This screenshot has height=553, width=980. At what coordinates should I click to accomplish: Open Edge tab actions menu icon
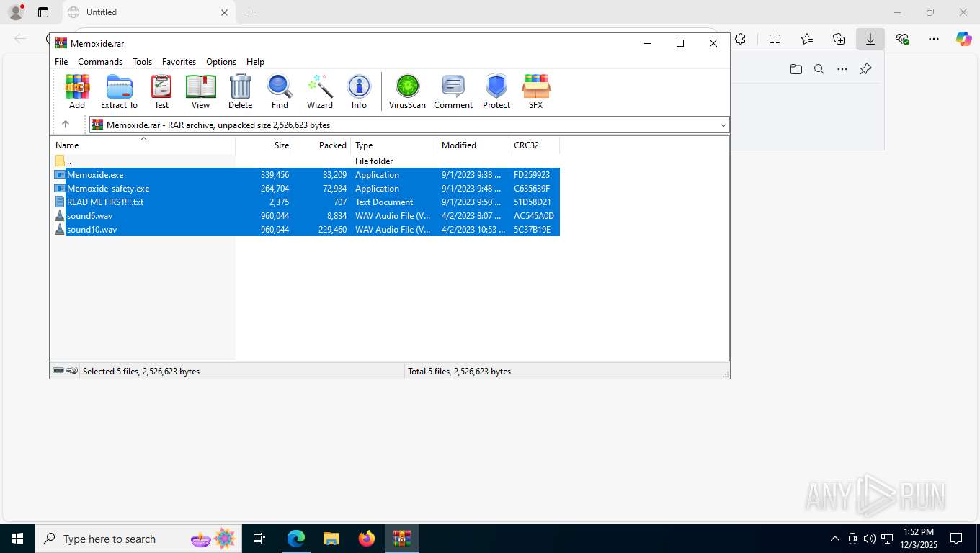43,12
